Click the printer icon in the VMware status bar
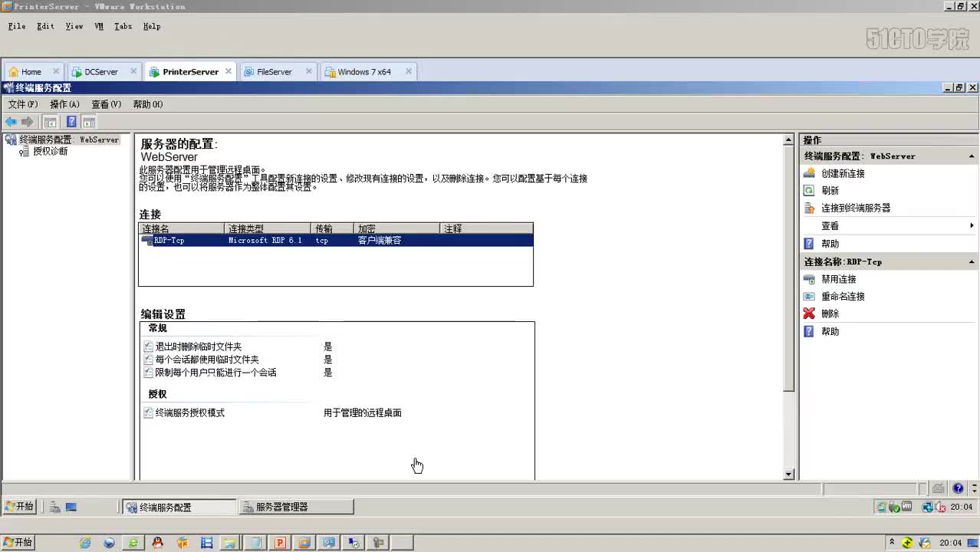 coord(939,488)
